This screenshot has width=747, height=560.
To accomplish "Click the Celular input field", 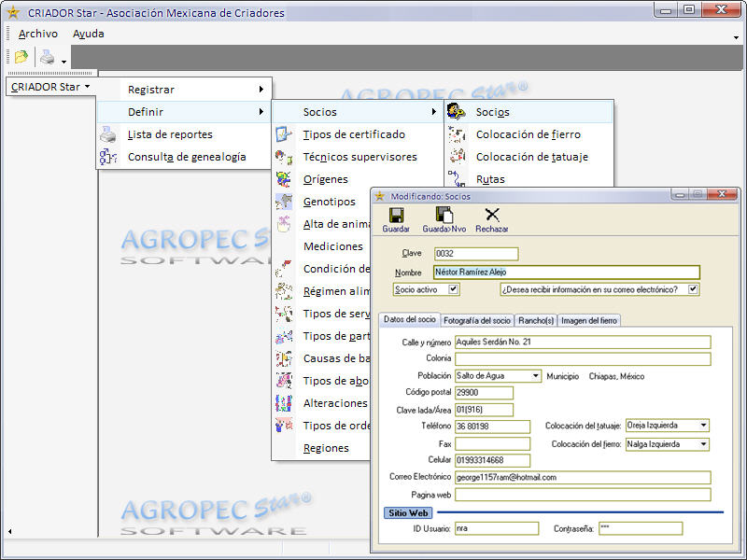I will [x=493, y=460].
